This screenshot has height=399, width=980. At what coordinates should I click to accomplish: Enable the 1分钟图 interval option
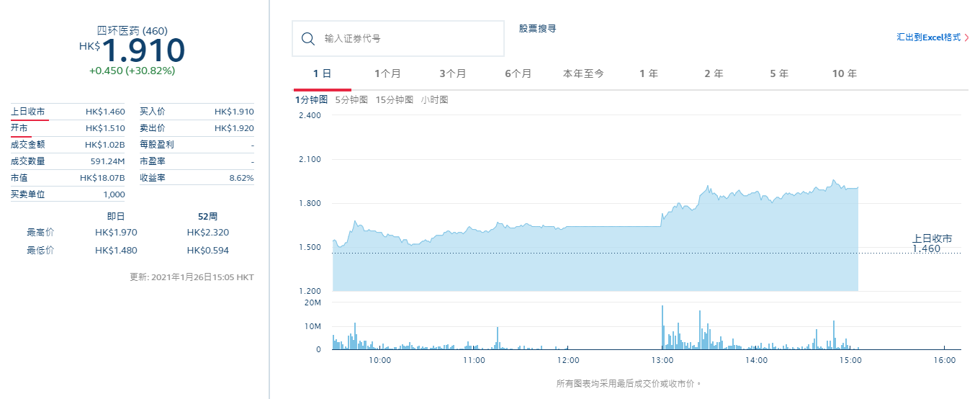coord(311,100)
